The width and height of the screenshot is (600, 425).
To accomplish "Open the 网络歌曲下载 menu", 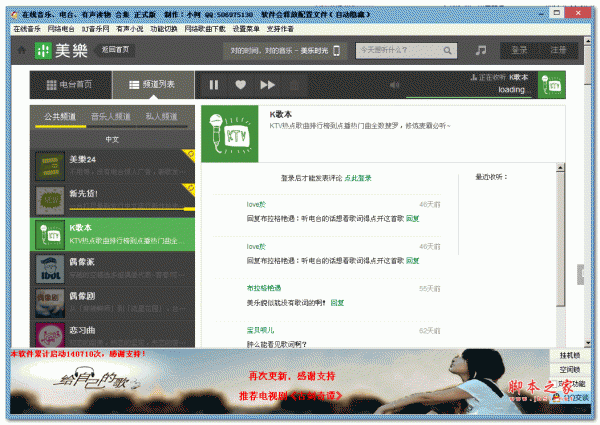I will [205, 29].
